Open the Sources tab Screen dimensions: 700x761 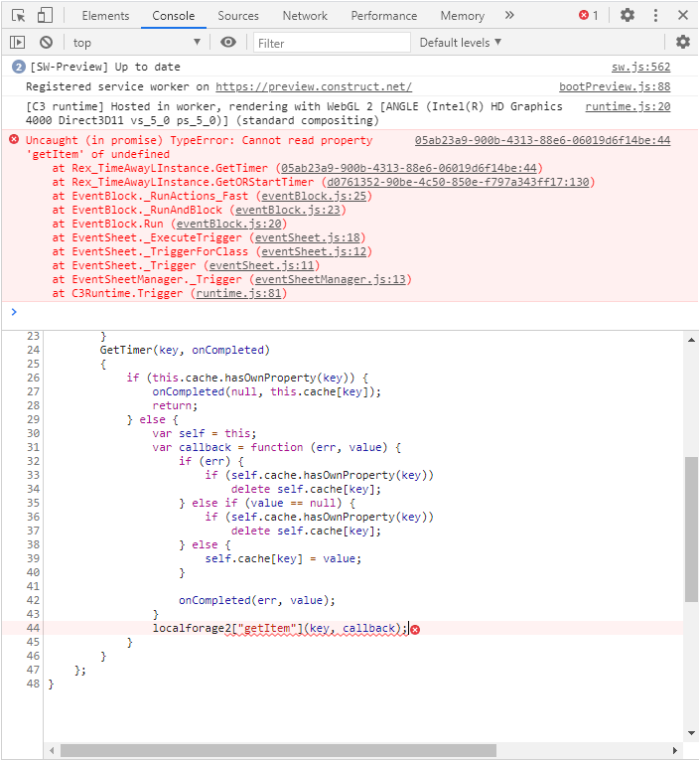click(x=238, y=16)
